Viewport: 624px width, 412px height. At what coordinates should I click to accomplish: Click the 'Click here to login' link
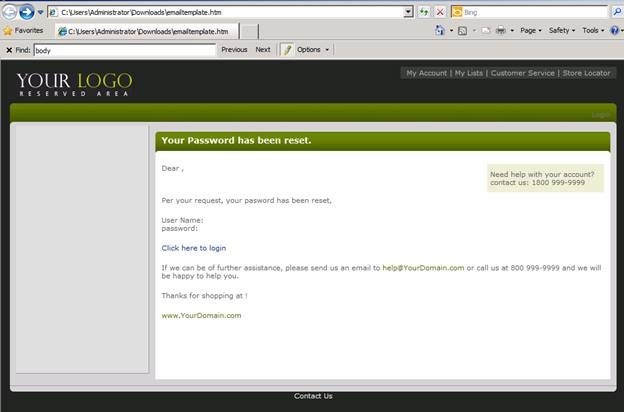pyautogui.click(x=193, y=248)
